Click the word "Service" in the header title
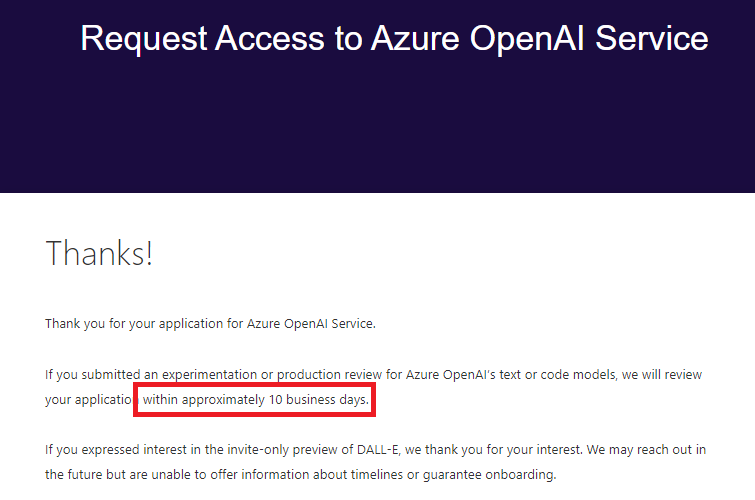 [x=651, y=38]
